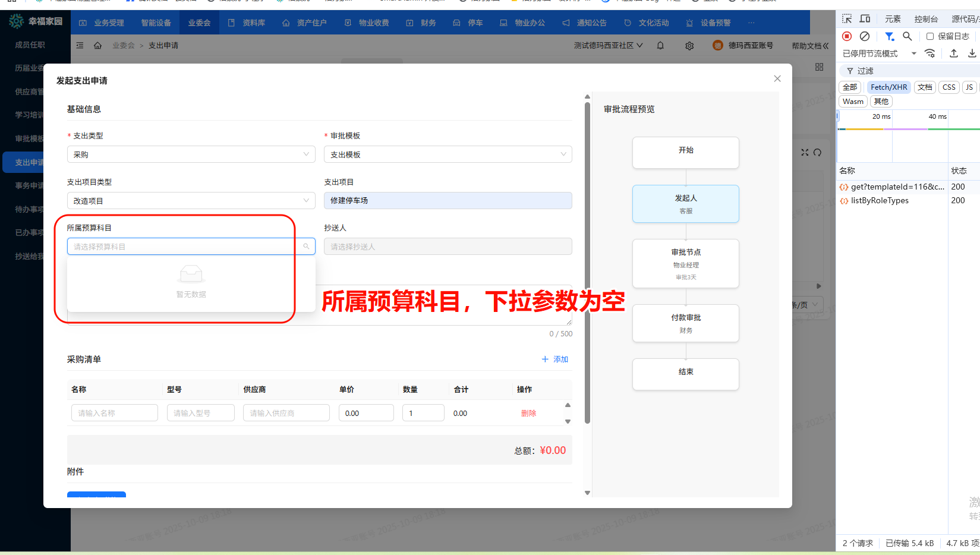Click the network conditions Wi-Fi gear icon

pyautogui.click(x=930, y=53)
